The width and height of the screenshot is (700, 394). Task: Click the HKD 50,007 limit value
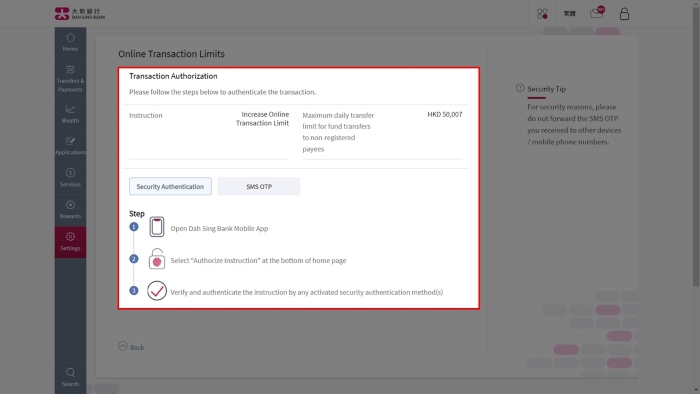pyautogui.click(x=445, y=114)
